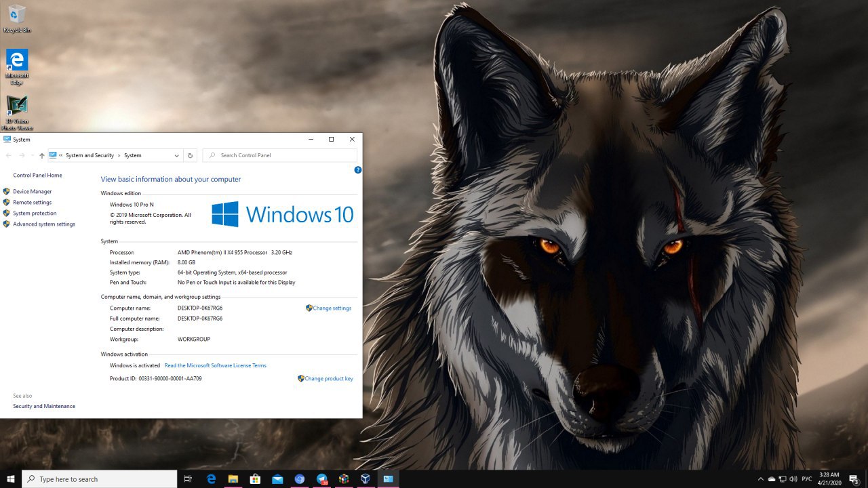The height and width of the screenshot is (488, 868).
Task: Maximize the System window
Action: pos(331,139)
